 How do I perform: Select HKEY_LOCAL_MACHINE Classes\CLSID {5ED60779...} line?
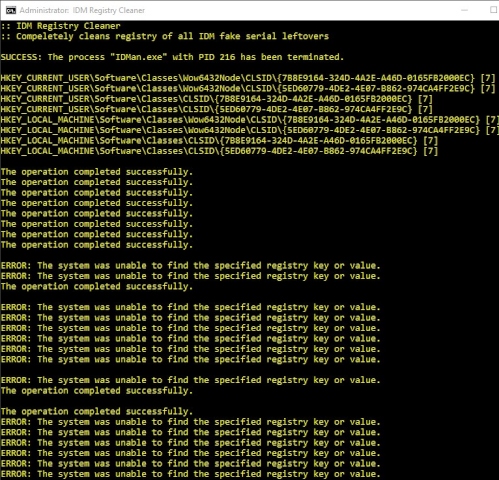[219, 151]
